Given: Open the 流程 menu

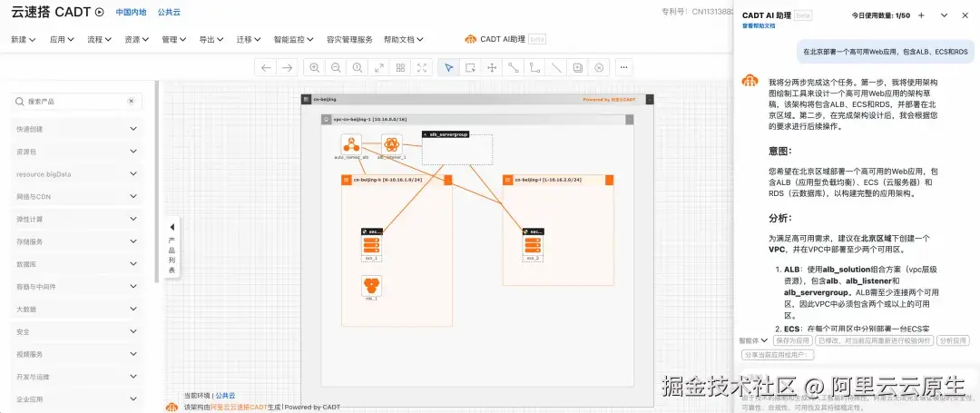Looking at the screenshot, I should 100,39.
